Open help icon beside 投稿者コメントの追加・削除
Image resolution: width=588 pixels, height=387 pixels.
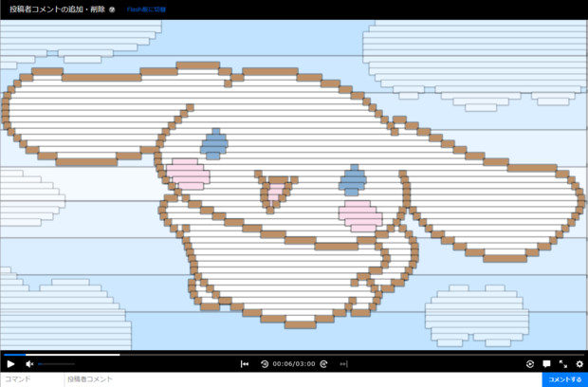click(x=112, y=9)
